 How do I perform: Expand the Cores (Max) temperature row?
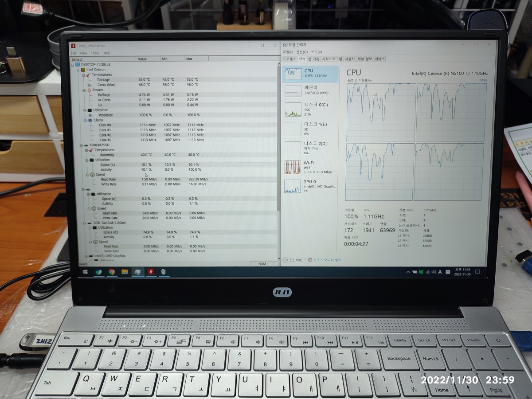tap(89, 85)
